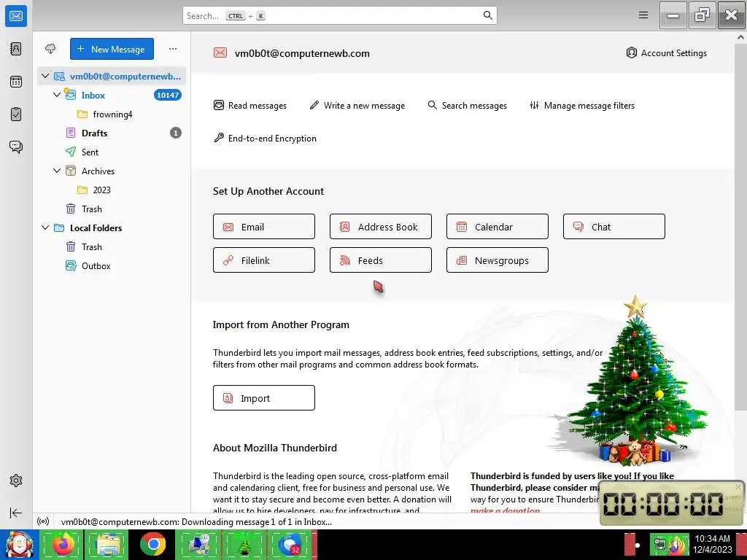Open Thunderbird taskbar icon with badge
The width and height of the screenshot is (747, 560).
(290, 544)
